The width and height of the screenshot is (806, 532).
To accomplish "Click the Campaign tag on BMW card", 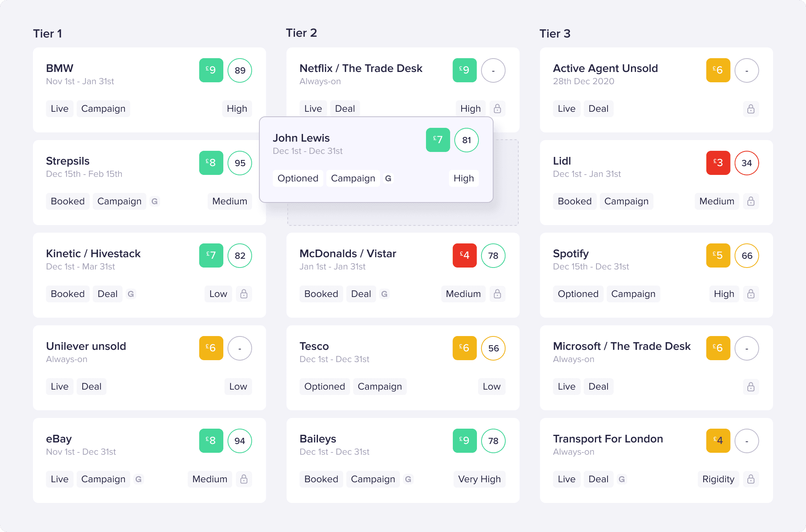I will pyautogui.click(x=103, y=109).
